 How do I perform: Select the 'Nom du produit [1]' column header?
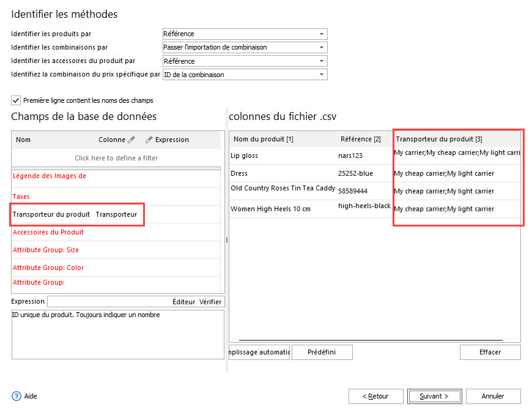(x=264, y=139)
